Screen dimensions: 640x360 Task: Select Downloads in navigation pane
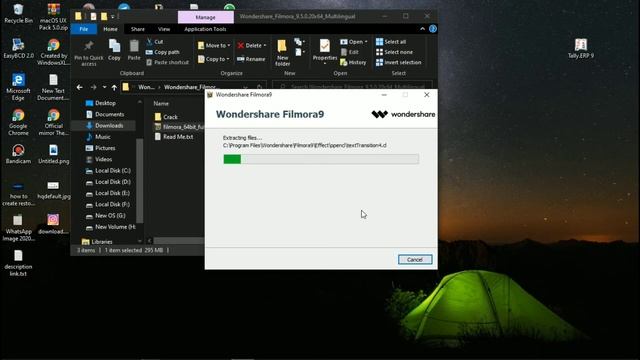point(104,126)
